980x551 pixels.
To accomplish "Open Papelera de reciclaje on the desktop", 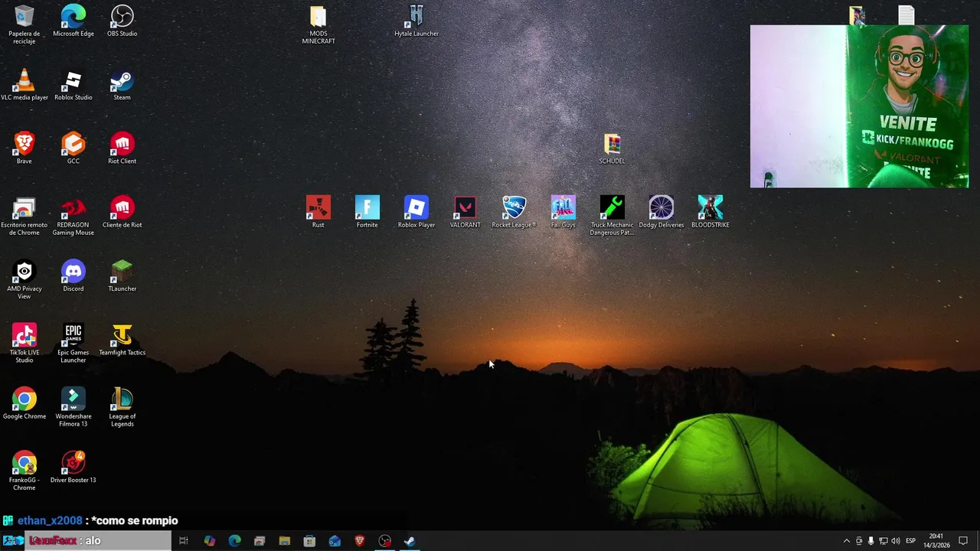I will [x=24, y=24].
